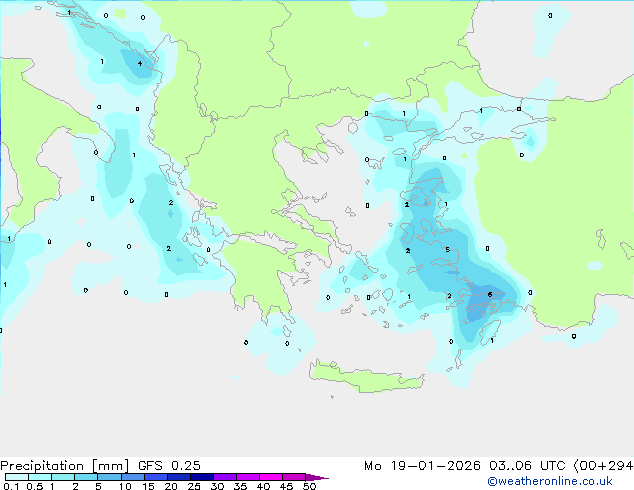
Task: Select the '5' precipitation value on map
Action: tap(447, 249)
